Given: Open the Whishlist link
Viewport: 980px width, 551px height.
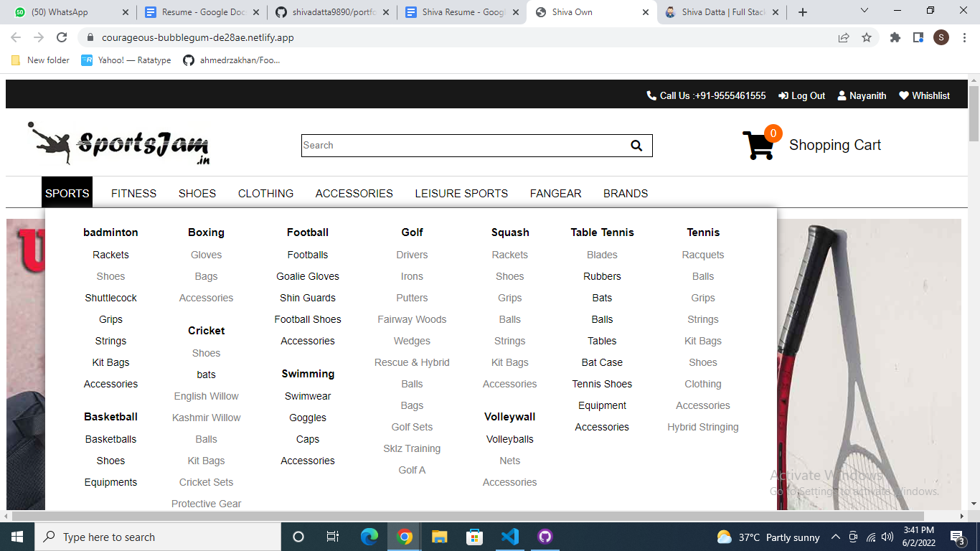Looking at the screenshot, I should coord(924,95).
